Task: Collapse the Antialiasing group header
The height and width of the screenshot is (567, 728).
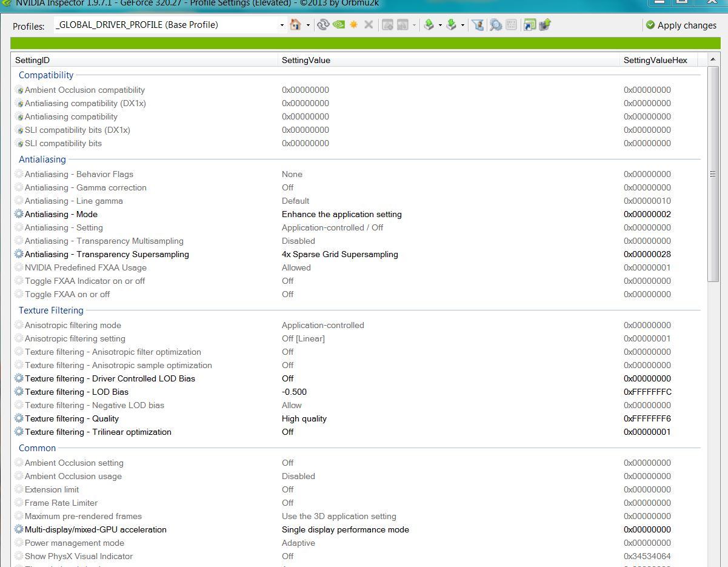Action: pyautogui.click(x=42, y=159)
